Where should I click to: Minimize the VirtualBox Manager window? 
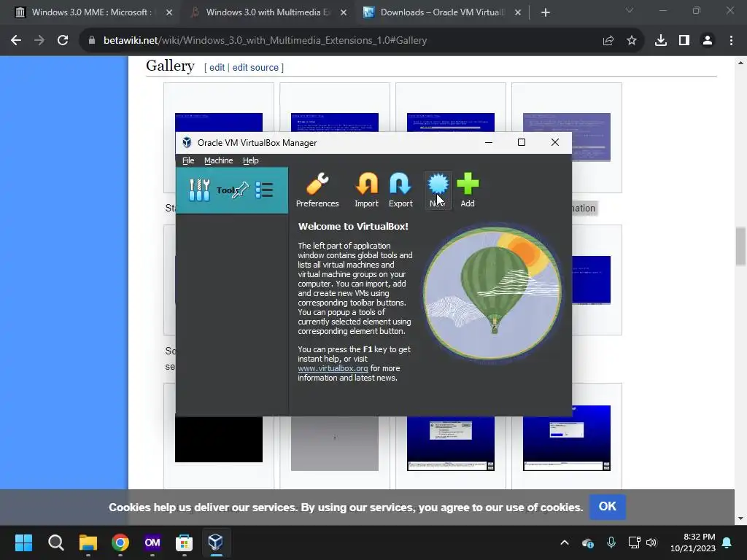(x=488, y=142)
